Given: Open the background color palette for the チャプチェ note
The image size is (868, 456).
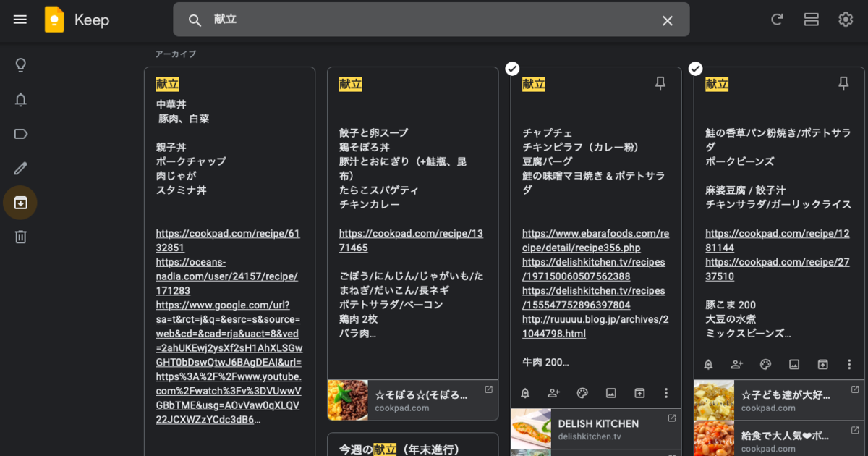Looking at the screenshot, I should pyautogui.click(x=582, y=393).
